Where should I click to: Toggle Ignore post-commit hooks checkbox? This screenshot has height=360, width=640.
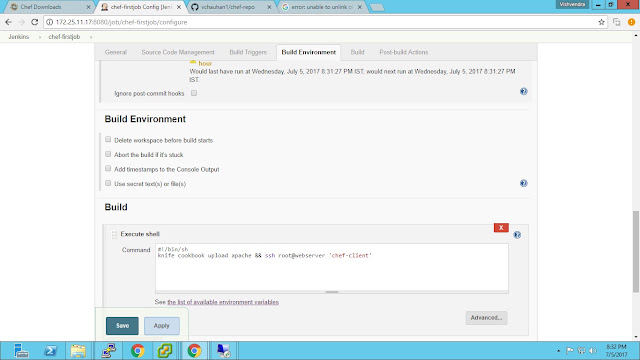click(x=194, y=93)
